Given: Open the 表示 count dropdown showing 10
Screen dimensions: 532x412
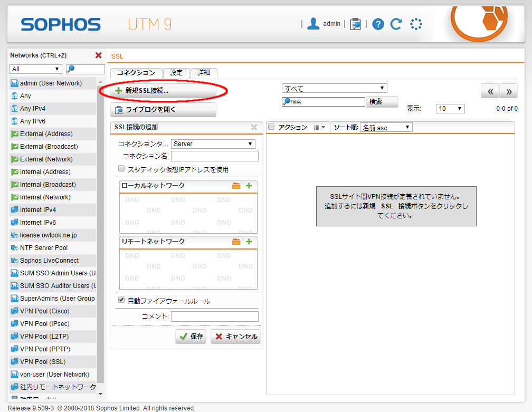Looking at the screenshot, I should 450,108.
